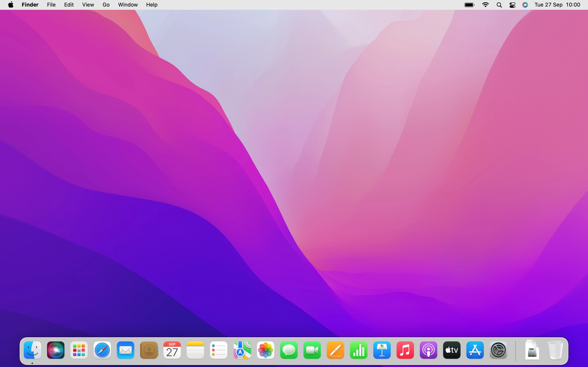Open the Apple menu

point(11,5)
